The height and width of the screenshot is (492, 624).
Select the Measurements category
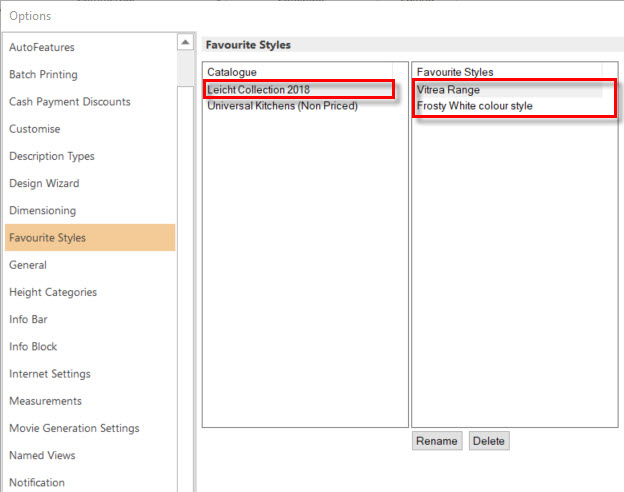pyautogui.click(x=90, y=401)
